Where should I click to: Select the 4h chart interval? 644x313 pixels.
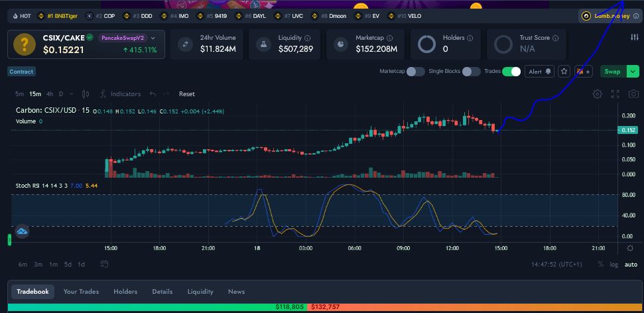click(50, 94)
